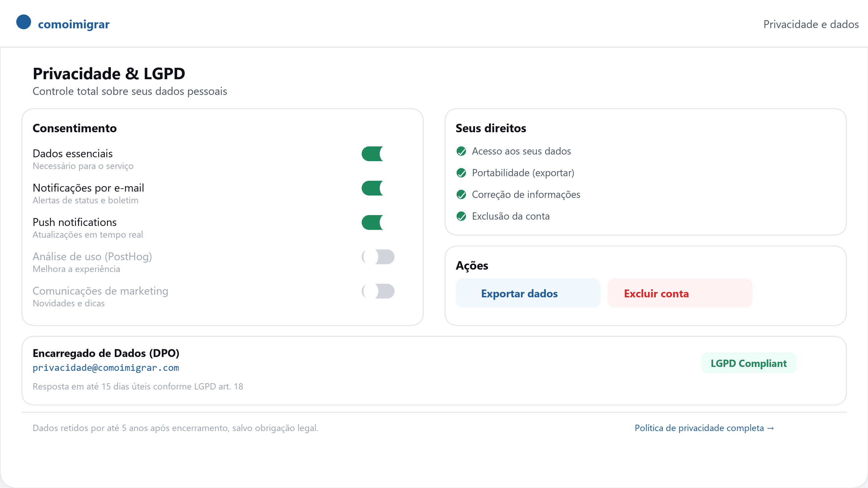This screenshot has width=868, height=488.
Task: Click 'Novidades e dicas' description
Action: [x=68, y=303]
